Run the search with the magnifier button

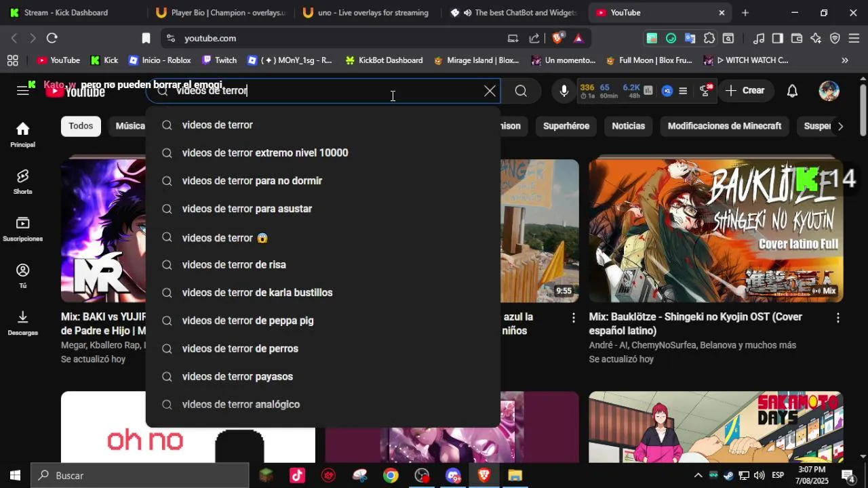pyautogui.click(x=521, y=91)
